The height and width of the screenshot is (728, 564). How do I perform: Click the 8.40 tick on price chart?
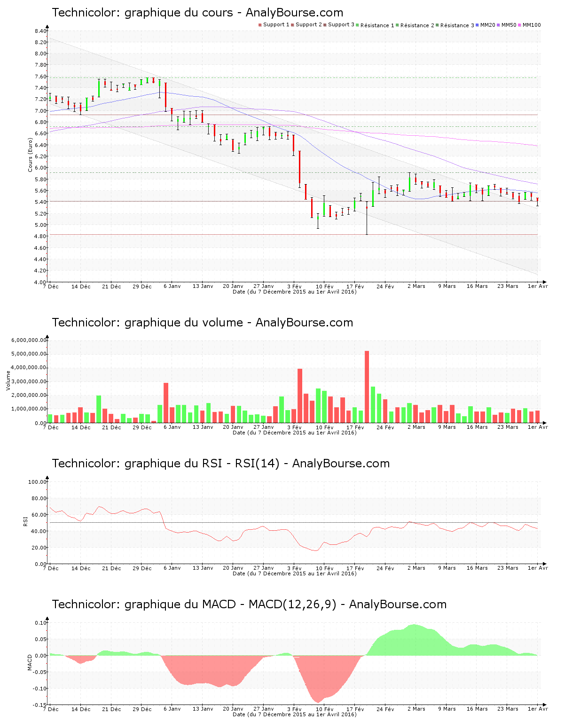tap(40, 31)
